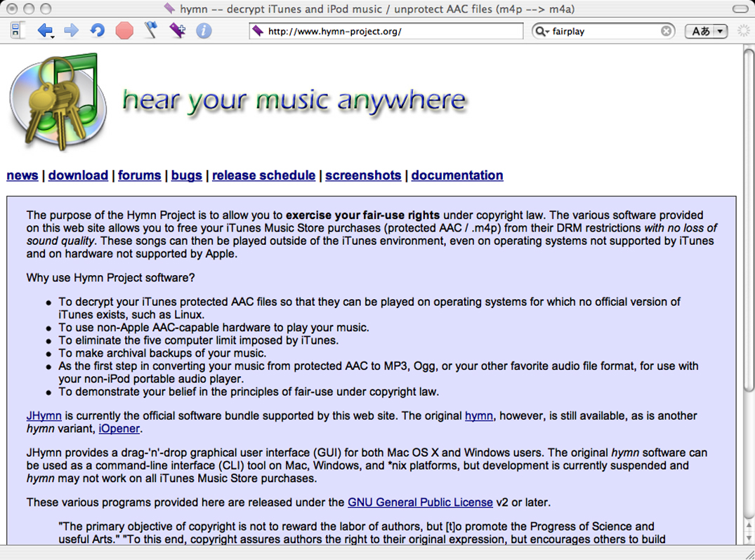
Task: Reload the hymn-project page
Action: 97,31
